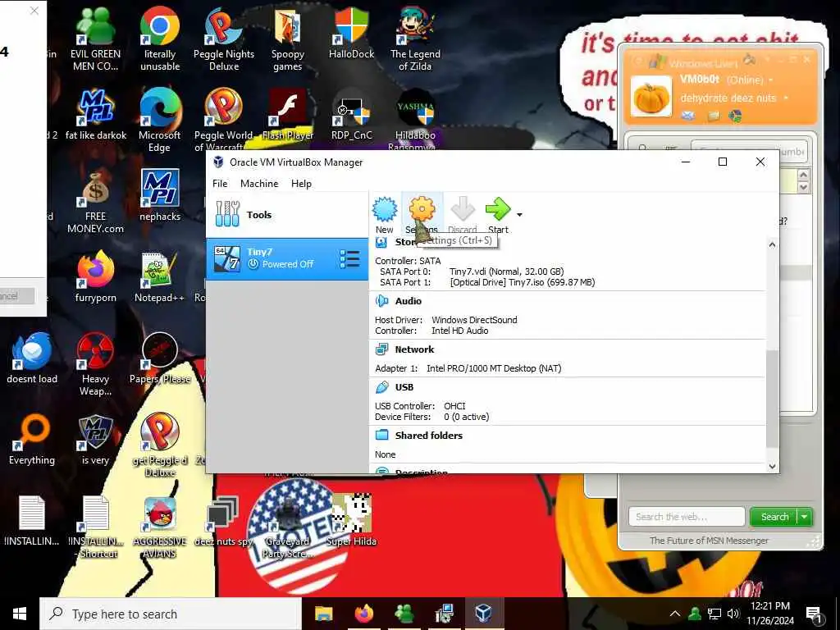Click the details pane scroll up arrow
The width and height of the screenshot is (840, 630).
coord(772,244)
